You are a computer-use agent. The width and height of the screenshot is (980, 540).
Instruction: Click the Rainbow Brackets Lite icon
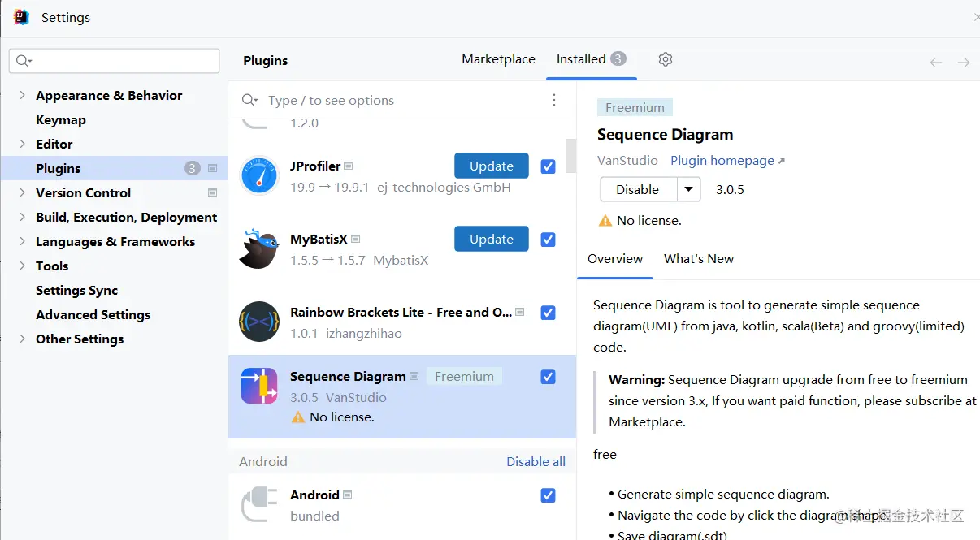260,322
